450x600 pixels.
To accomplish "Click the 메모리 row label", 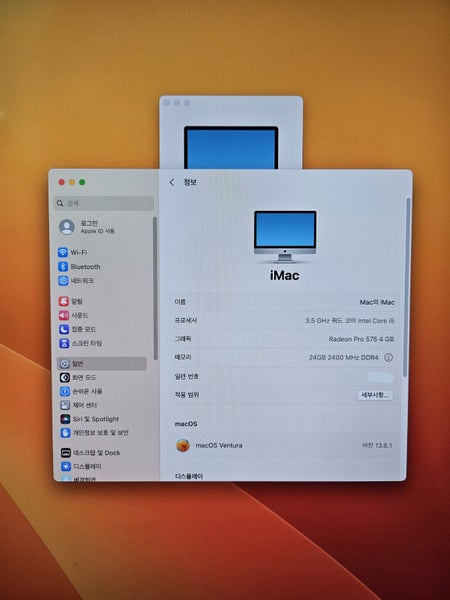I will click(x=183, y=357).
